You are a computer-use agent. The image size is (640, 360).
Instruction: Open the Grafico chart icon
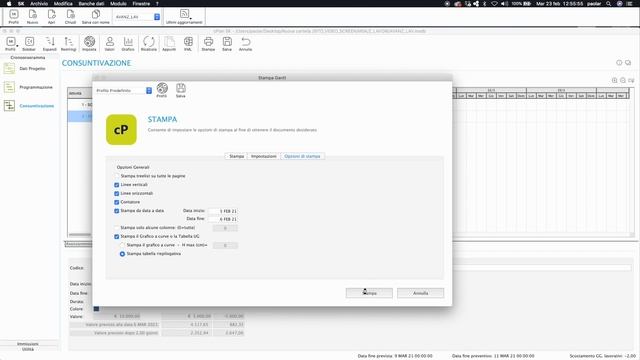128,44
